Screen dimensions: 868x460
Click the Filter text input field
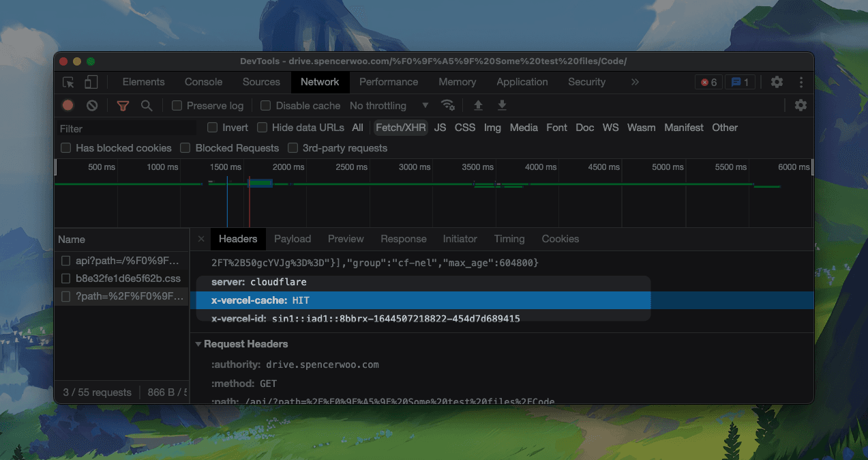click(126, 128)
